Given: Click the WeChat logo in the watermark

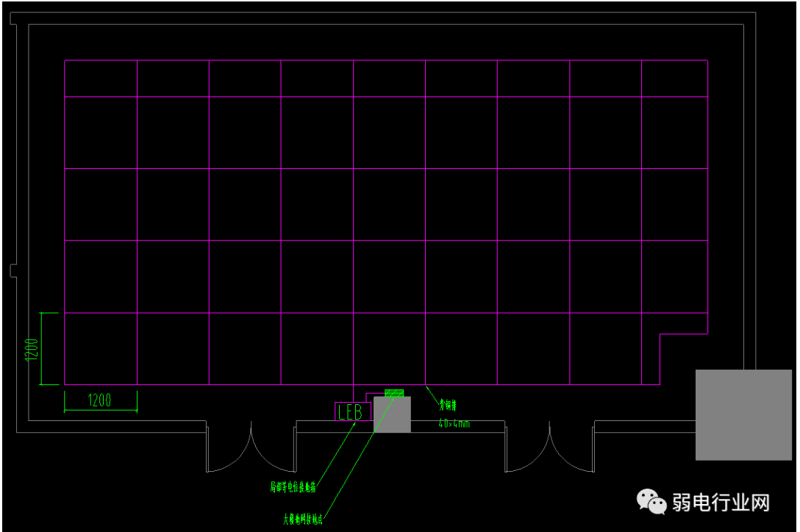Looking at the screenshot, I should click(651, 502).
